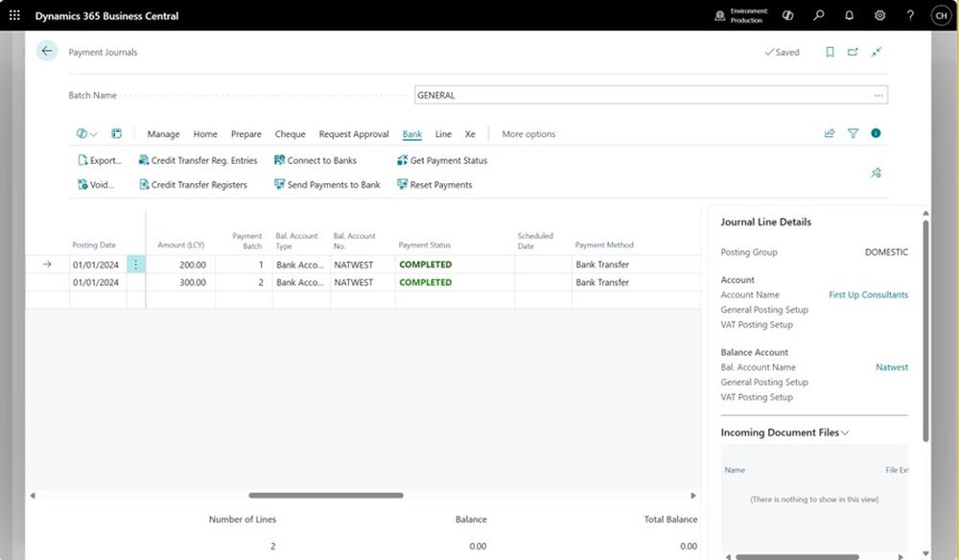Toggle the filter pane funnel icon
This screenshot has height=560, width=959.
click(x=853, y=133)
